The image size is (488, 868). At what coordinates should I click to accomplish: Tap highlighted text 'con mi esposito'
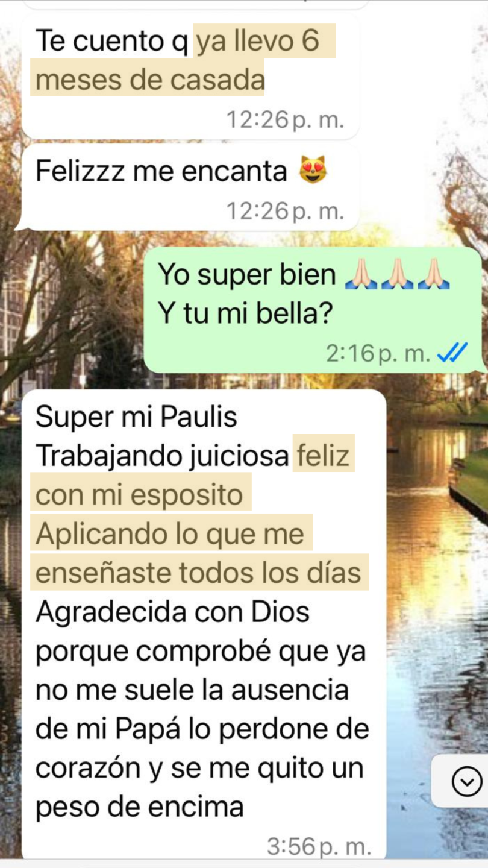(139, 495)
